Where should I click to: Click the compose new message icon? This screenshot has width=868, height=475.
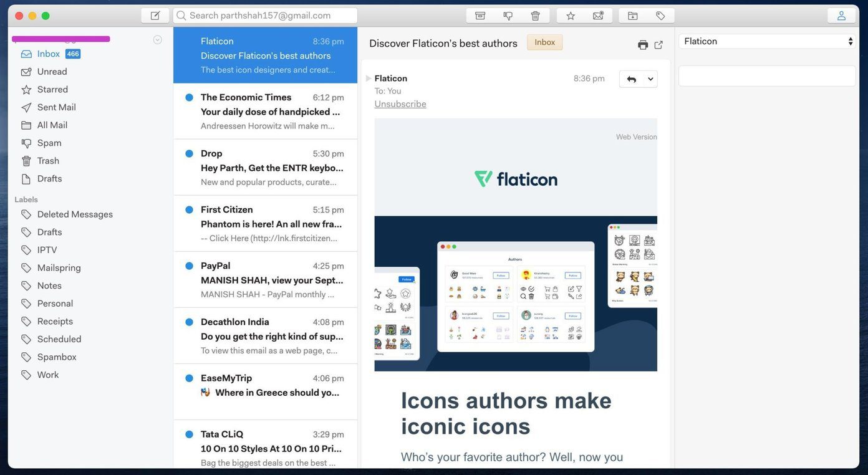tap(155, 16)
